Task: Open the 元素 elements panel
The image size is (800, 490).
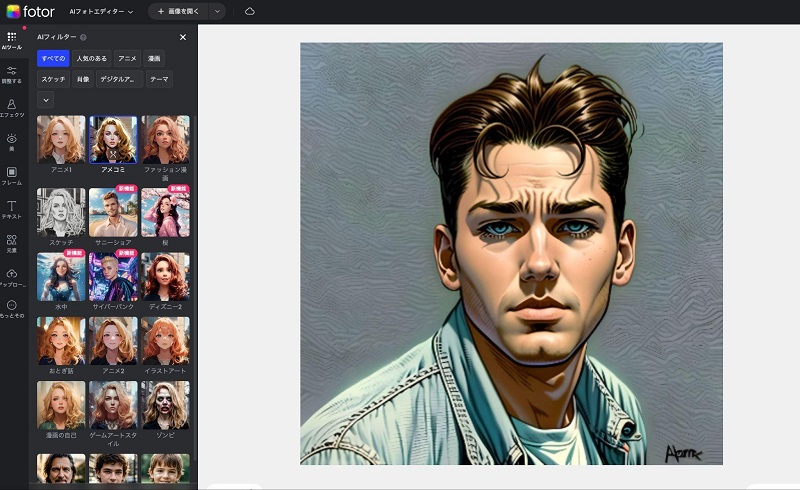Action: 12,243
